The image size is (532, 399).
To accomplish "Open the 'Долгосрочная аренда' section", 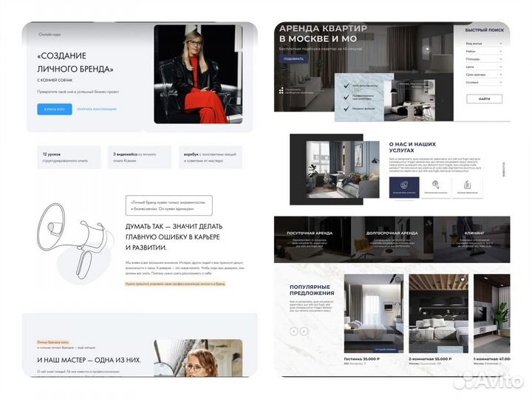I will [x=392, y=233].
